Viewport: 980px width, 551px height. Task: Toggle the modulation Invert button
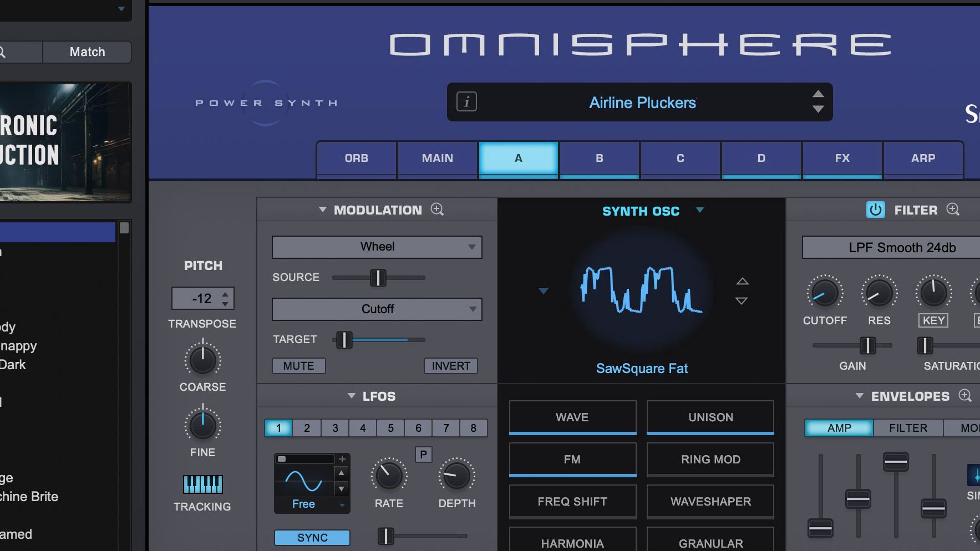pyautogui.click(x=451, y=366)
